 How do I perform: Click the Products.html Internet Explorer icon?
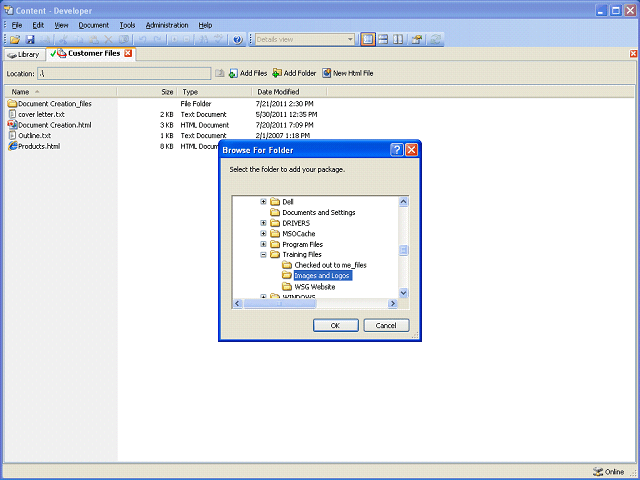[13, 146]
